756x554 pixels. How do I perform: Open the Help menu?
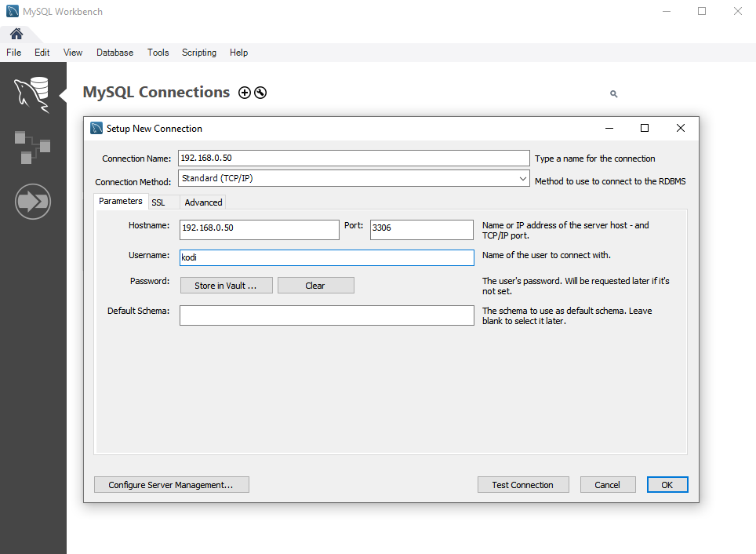(x=238, y=53)
